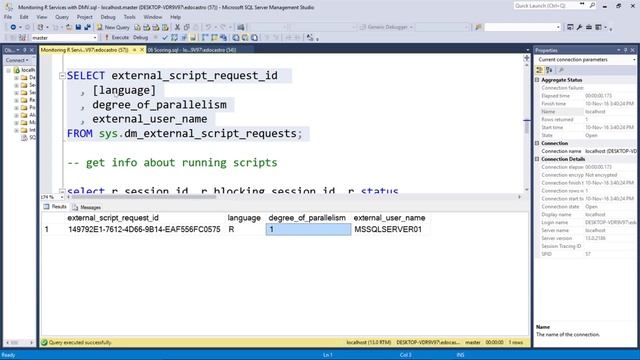Viewport: 640px width, 360px height.
Task: Click the Quick Launch search magnifier icon
Action: [x=592, y=5]
